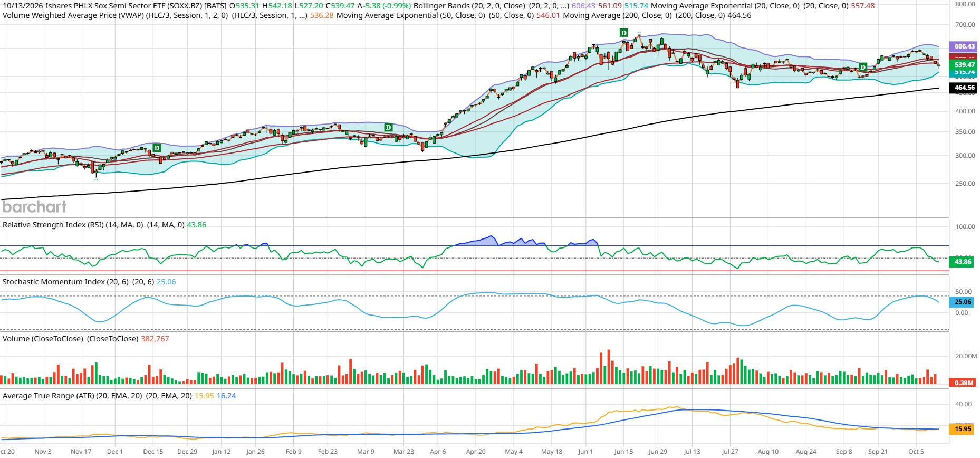The width and height of the screenshot is (980, 458).
Task: Select the Average True Range (ATR) legend
Action: tap(72, 396)
